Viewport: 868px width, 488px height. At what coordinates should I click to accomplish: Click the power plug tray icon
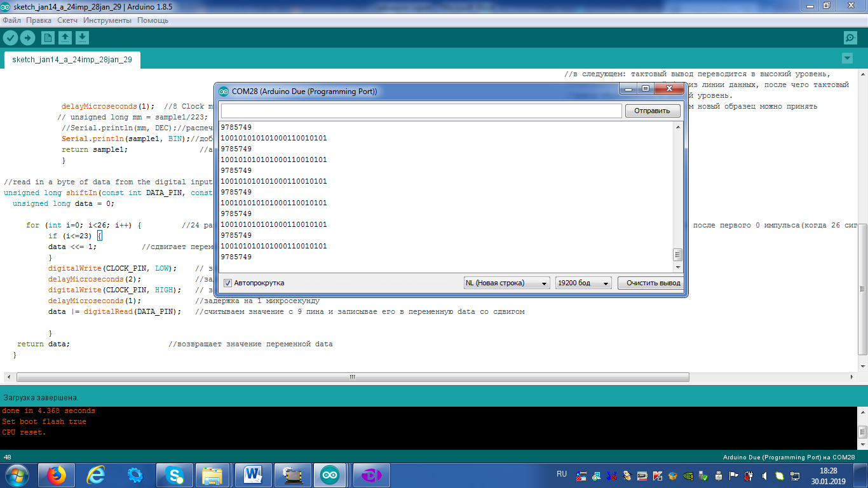click(749, 475)
